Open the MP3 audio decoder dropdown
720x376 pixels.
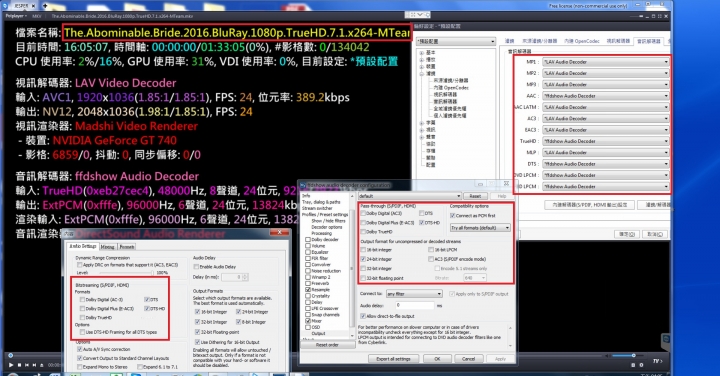click(605, 84)
